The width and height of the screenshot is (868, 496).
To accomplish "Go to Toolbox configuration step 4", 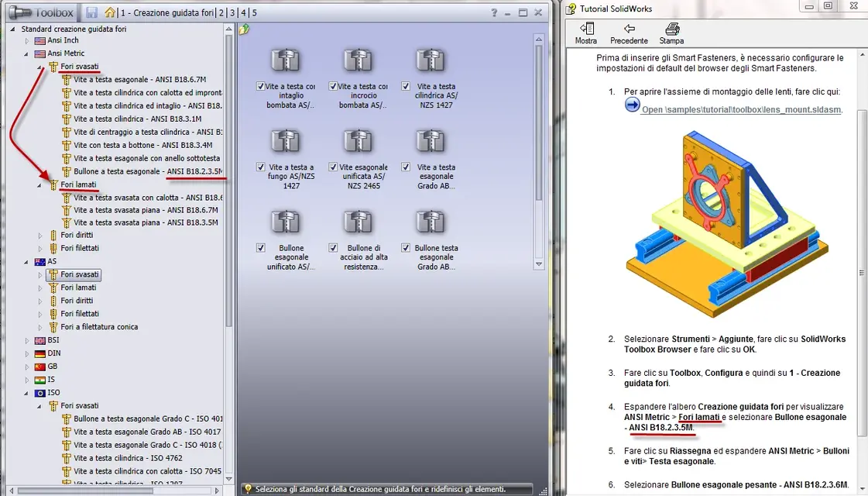I will click(x=243, y=12).
